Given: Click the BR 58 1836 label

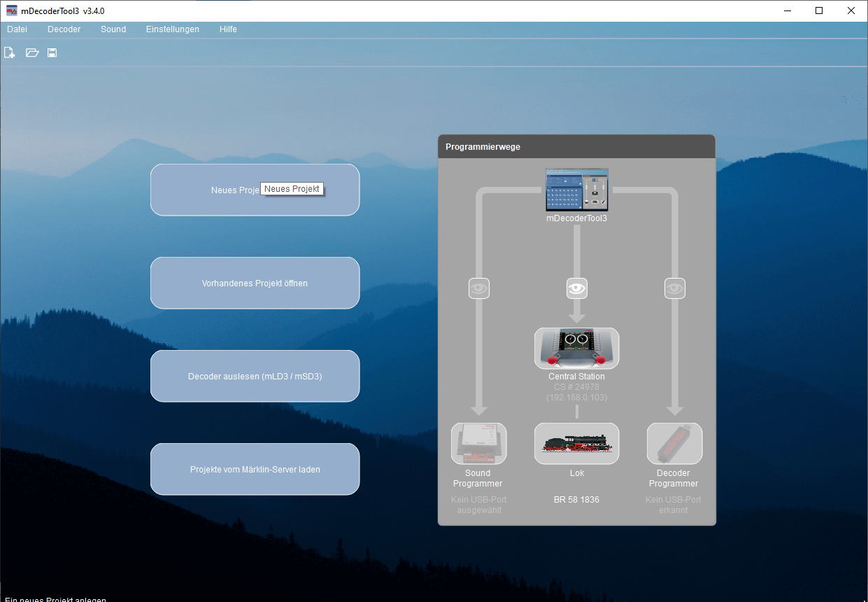Looking at the screenshot, I should point(576,500).
